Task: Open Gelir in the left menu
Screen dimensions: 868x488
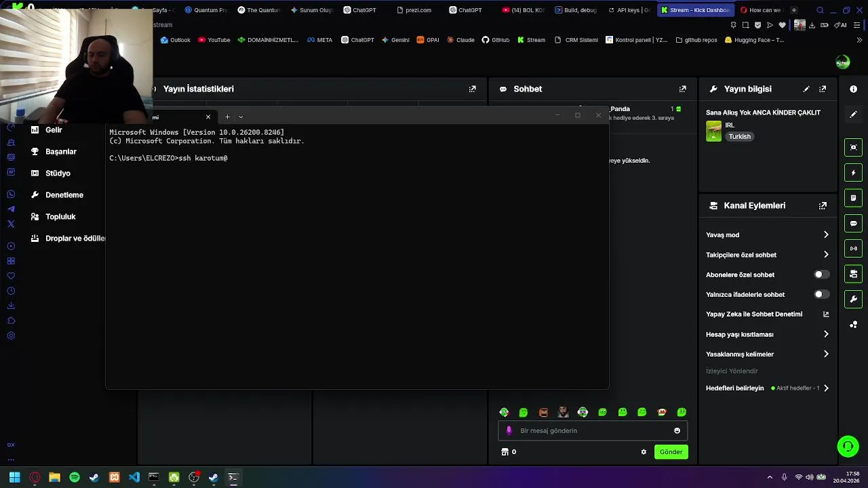Action: [54, 129]
